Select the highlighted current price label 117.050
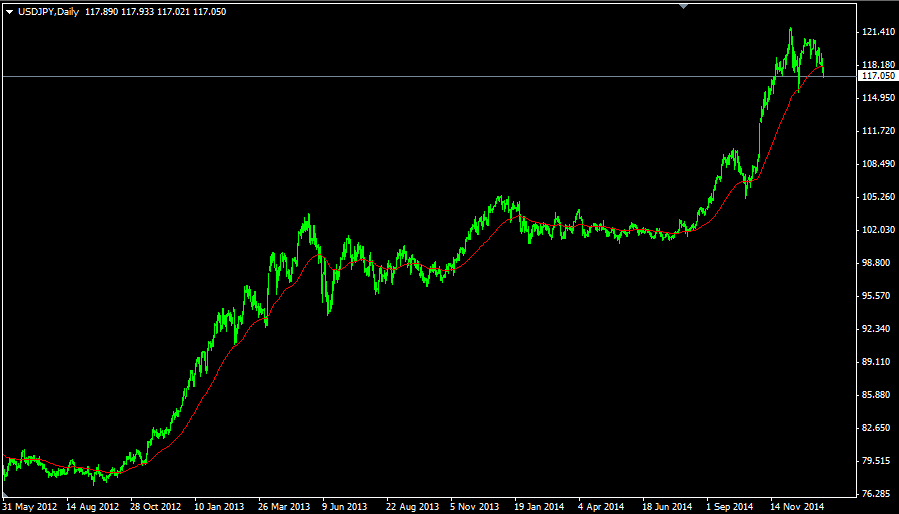This screenshot has height=514, width=899. [x=878, y=76]
